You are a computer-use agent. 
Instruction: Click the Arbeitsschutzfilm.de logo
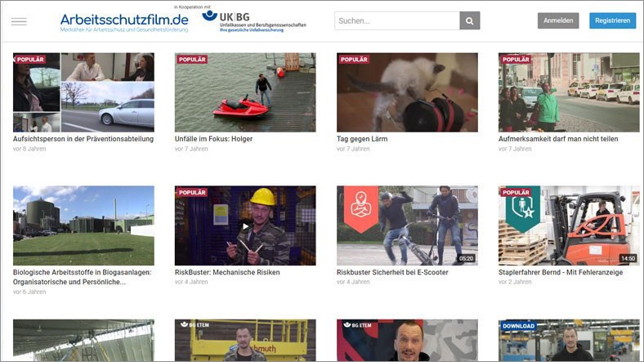[124, 21]
